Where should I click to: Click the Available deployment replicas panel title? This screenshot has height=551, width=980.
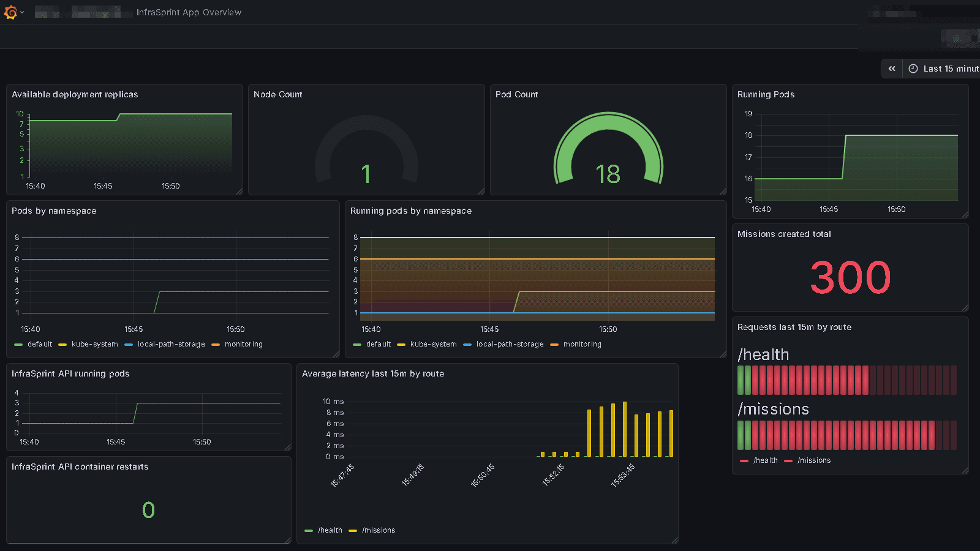[75, 94]
